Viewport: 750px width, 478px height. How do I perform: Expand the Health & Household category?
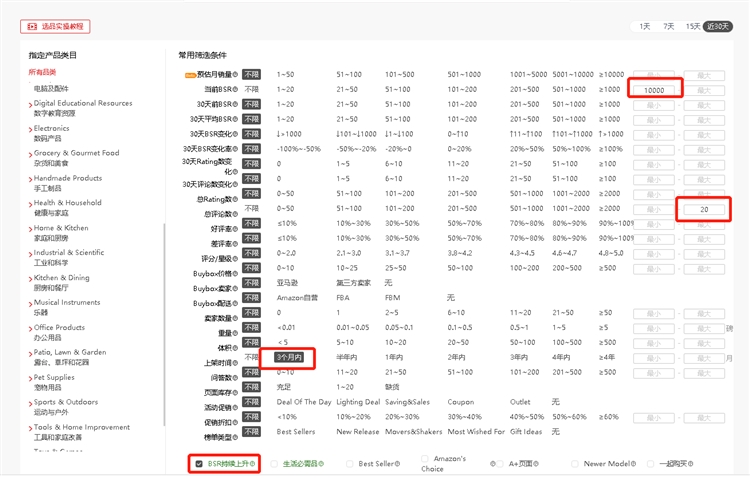pos(31,204)
